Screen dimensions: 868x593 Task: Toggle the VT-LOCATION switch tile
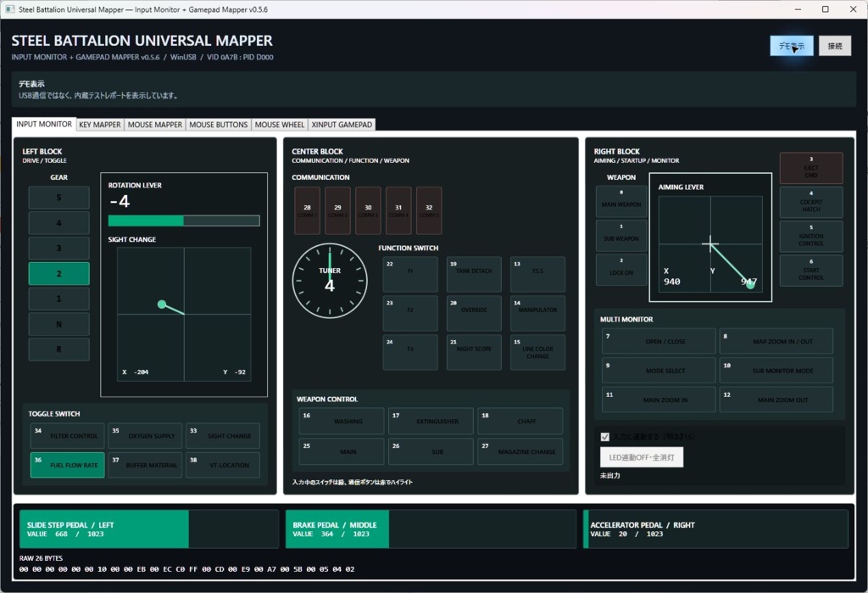[223, 464]
